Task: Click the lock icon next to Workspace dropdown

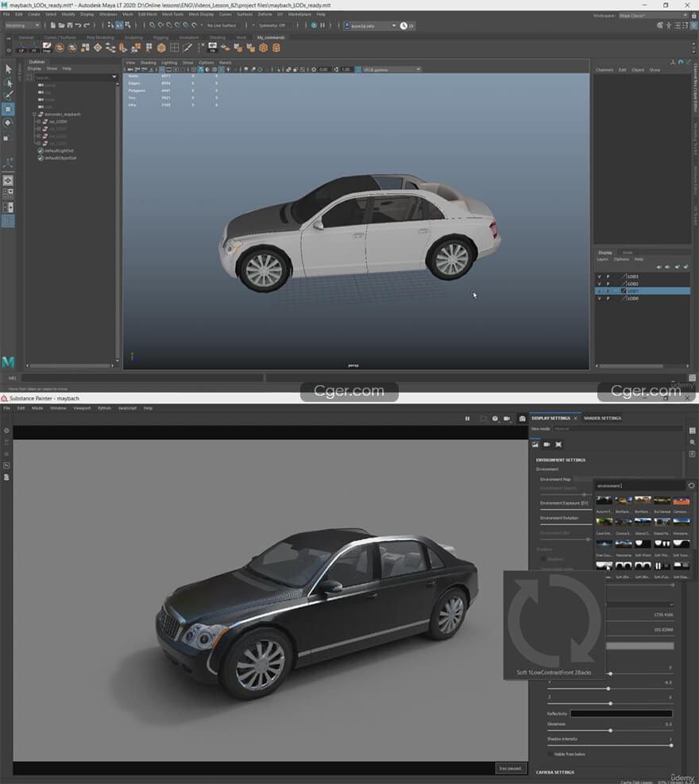Action: [694, 16]
